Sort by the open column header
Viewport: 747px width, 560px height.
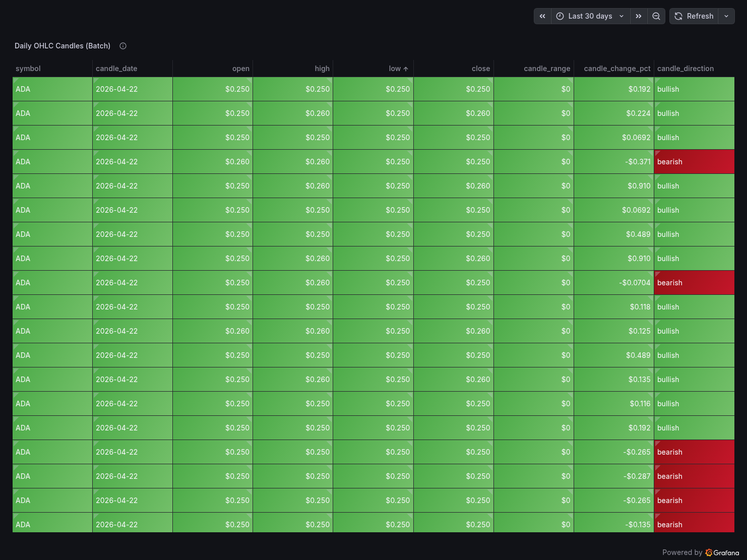241,69
